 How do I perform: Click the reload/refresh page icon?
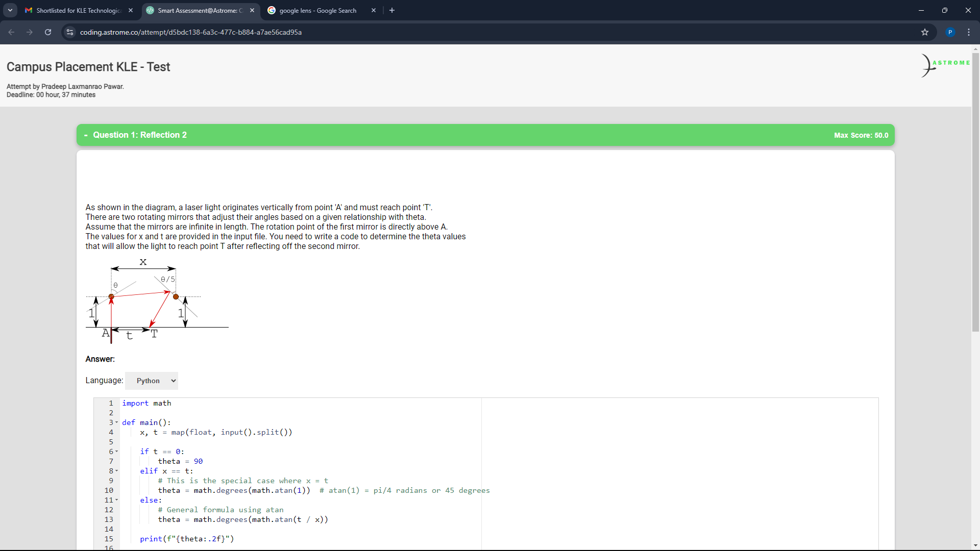48,32
